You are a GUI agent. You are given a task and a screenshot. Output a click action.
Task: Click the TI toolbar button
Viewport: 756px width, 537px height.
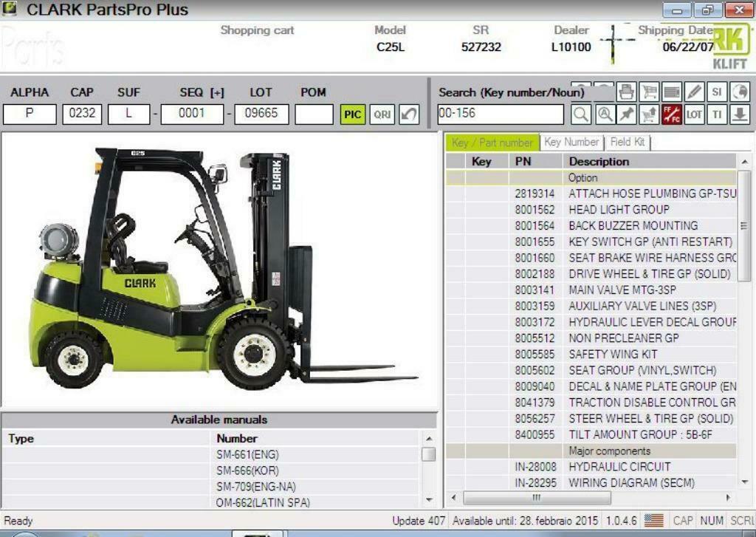pyautogui.click(x=717, y=114)
